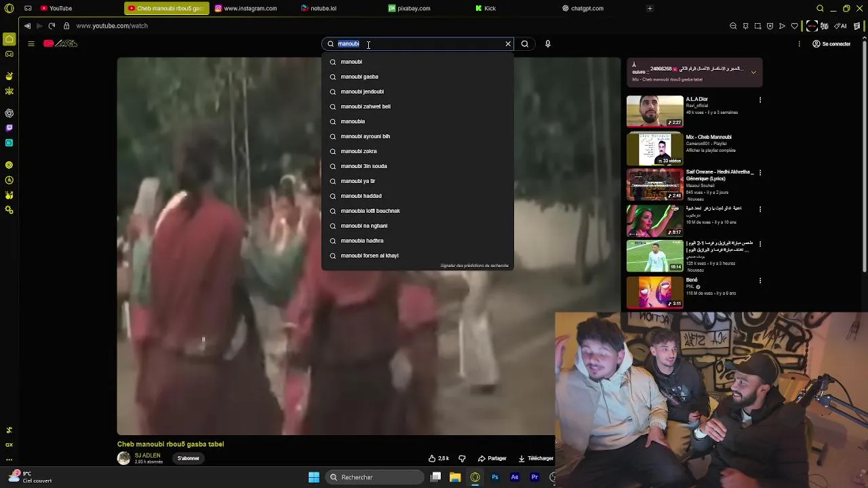Switch to the pixabay.com tab

coord(410,8)
